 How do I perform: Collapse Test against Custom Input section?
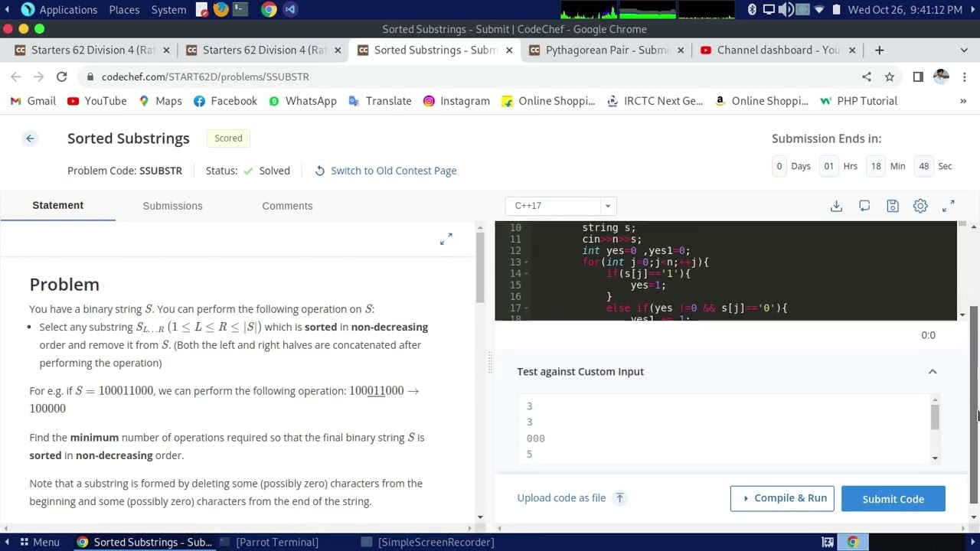(933, 372)
